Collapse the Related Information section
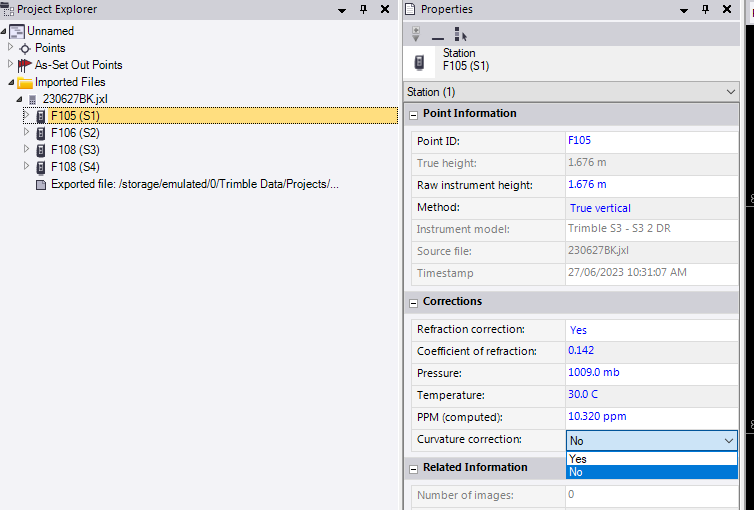Image resolution: width=754 pixels, height=510 pixels. click(413, 468)
